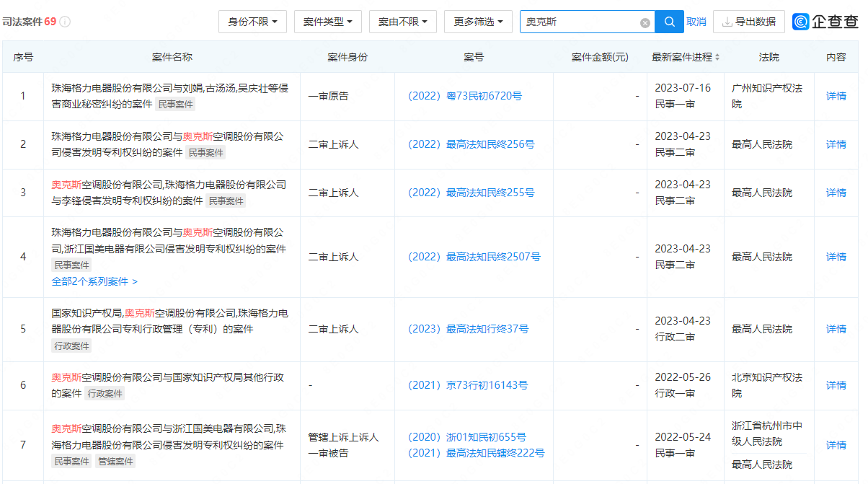Open the 案件类型 dropdown
This screenshot has width=868, height=484.
327,22
